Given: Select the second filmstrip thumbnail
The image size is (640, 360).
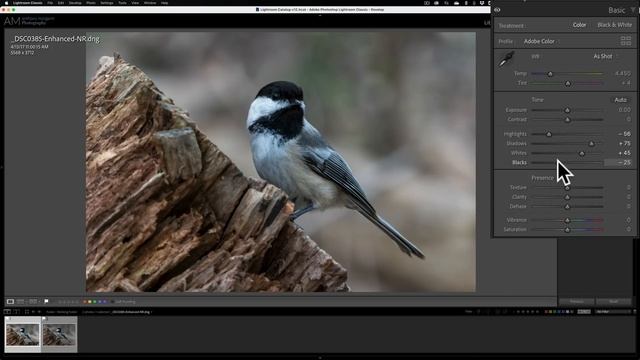Looking at the screenshot, I should tap(60, 334).
